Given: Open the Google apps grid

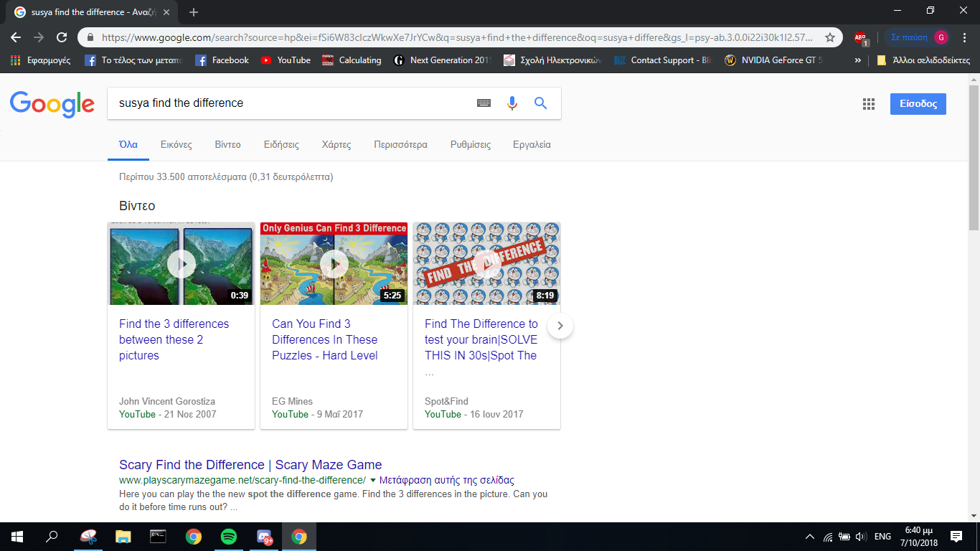Looking at the screenshot, I should (x=869, y=104).
